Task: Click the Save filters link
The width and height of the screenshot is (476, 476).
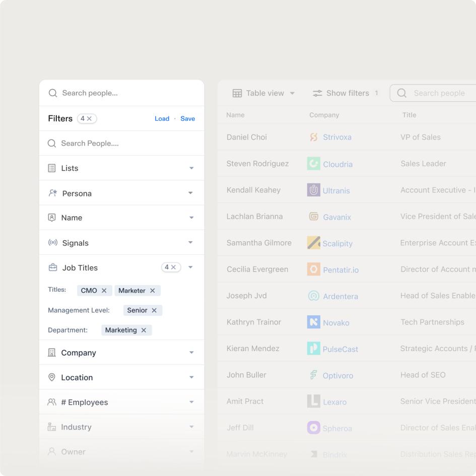Action: 187,118
